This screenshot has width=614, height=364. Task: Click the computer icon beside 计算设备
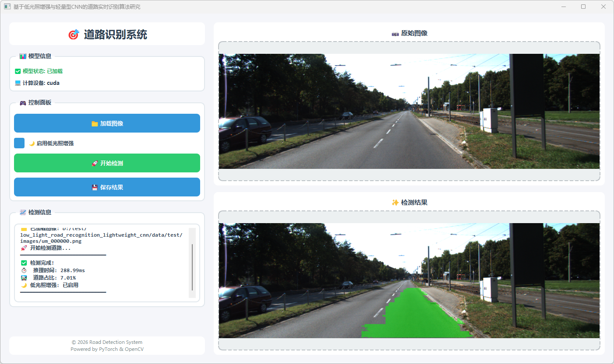click(18, 83)
